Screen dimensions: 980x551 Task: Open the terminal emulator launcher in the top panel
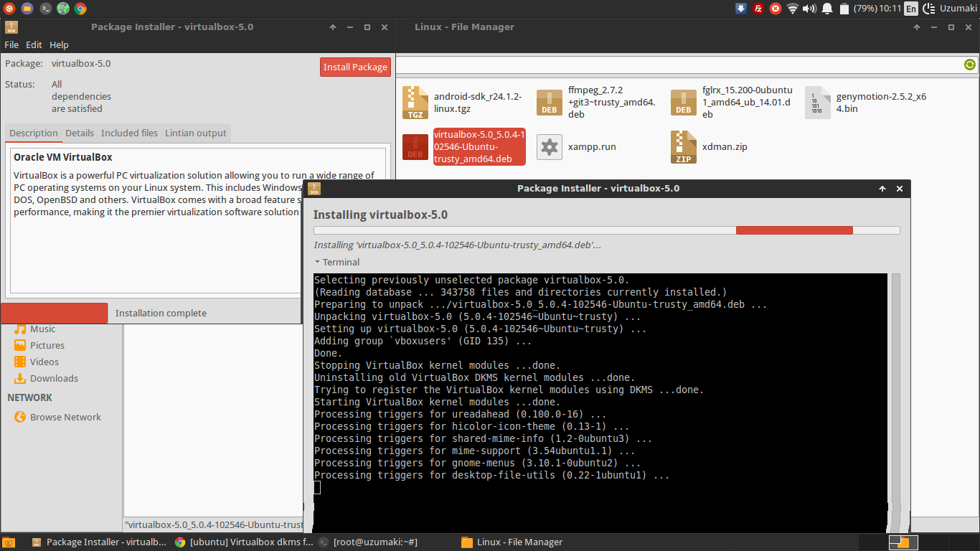[x=45, y=9]
